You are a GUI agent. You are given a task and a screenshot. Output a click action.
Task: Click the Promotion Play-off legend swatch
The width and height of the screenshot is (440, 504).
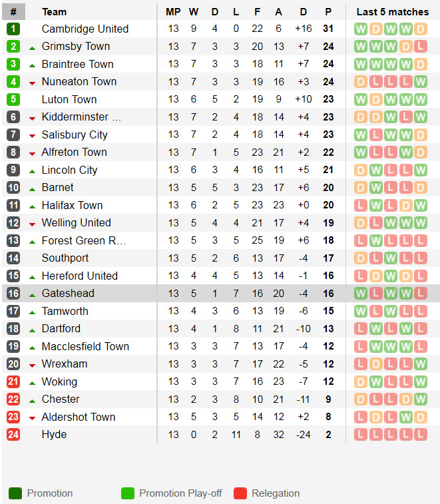(128, 493)
